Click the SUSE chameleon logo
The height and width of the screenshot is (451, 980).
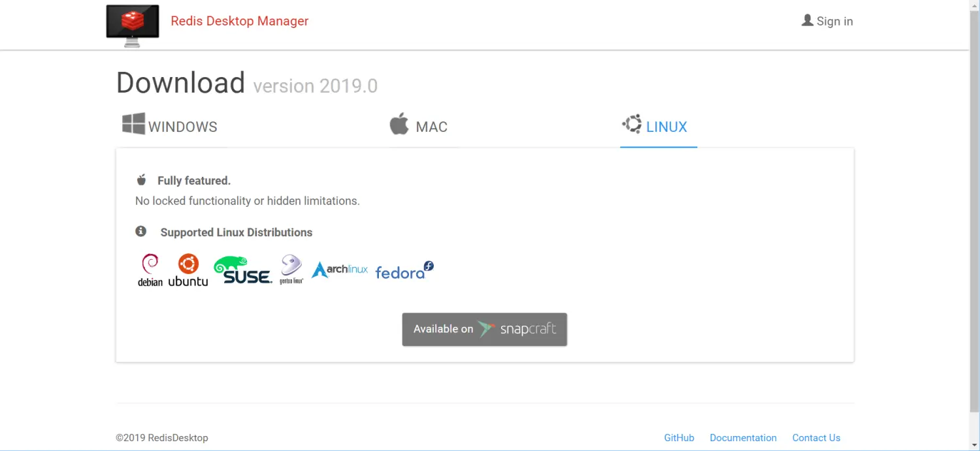pos(243,270)
